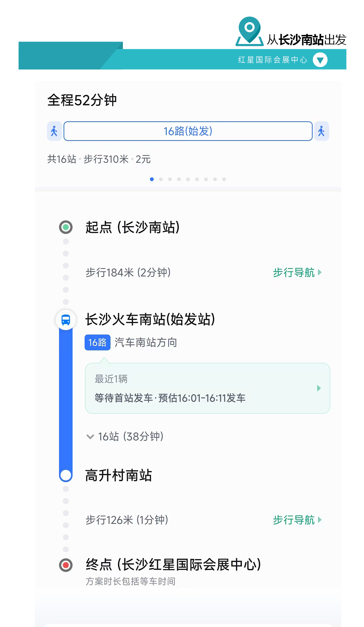Image resolution: width=364 pixels, height=627 pixels.
Task: Click the green start point marker
Action: (66, 227)
